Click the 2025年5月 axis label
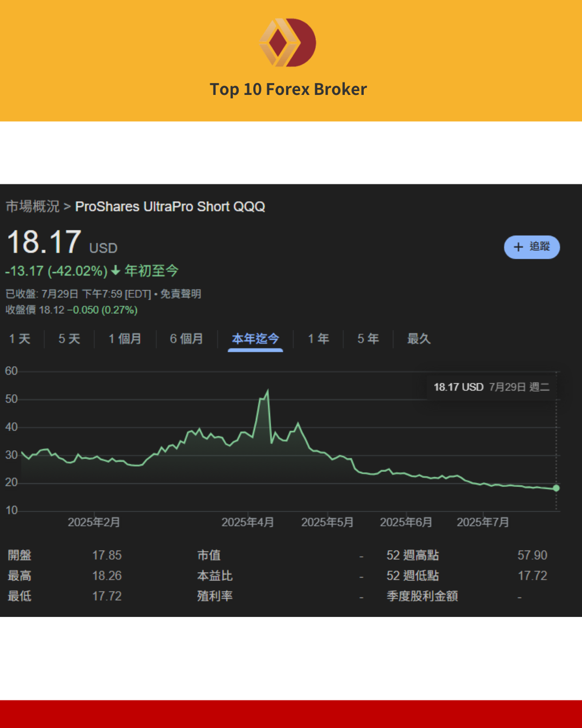 328,522
